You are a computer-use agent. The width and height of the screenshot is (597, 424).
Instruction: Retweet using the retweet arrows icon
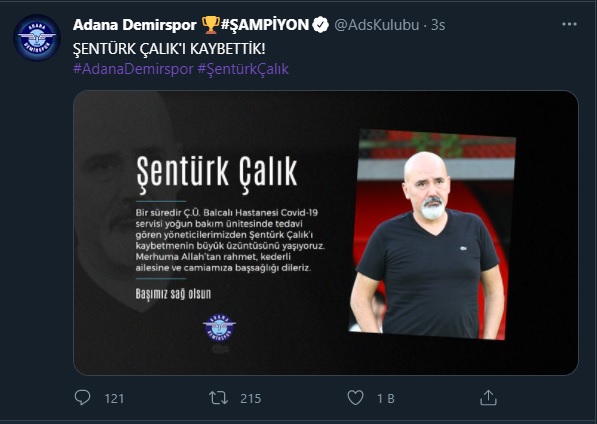[219, 398]
